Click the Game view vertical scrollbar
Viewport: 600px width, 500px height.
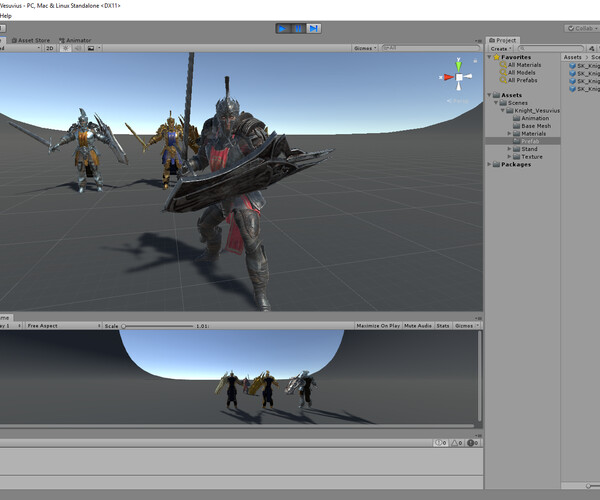click(479, 376)
